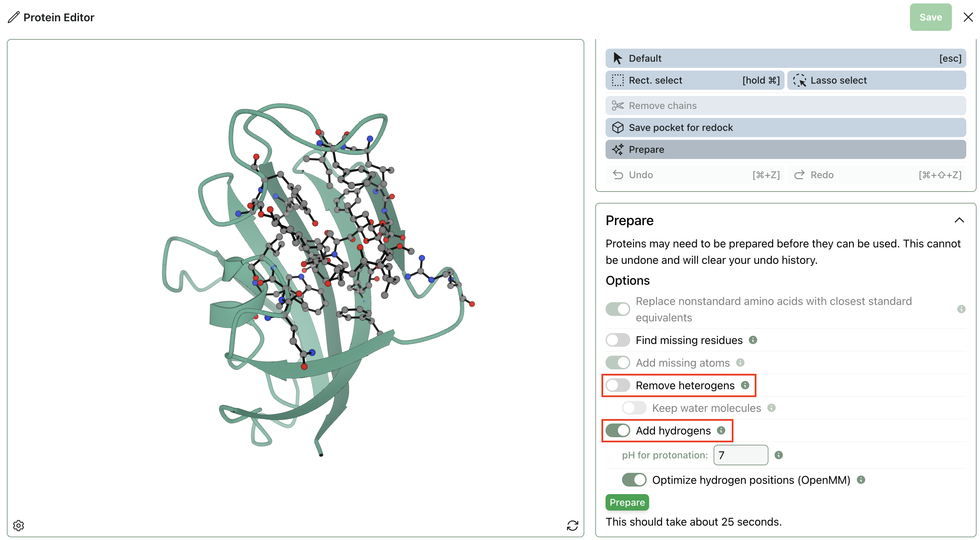Click info icon beside pH for protonation
Image resolution: width=980 pixels, height=540 pixels.
point(778,455)
